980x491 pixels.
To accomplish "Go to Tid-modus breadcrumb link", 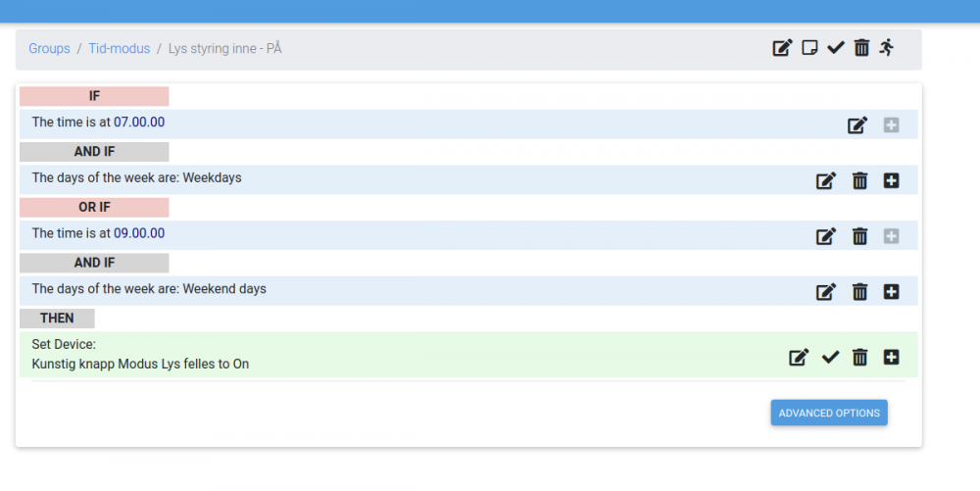I will pyautogui.click(x=119, y=49).
